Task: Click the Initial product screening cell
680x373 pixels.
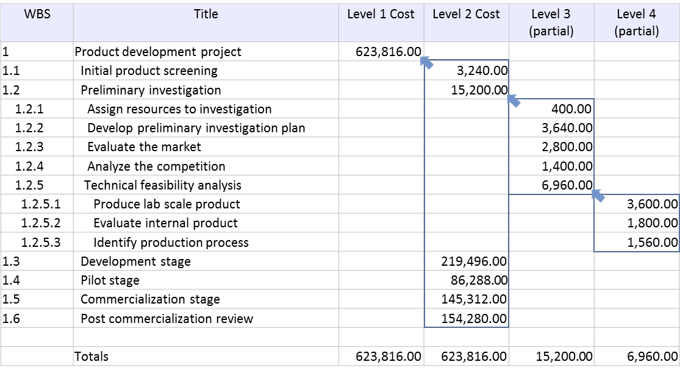Action: (x=206, y=71)
